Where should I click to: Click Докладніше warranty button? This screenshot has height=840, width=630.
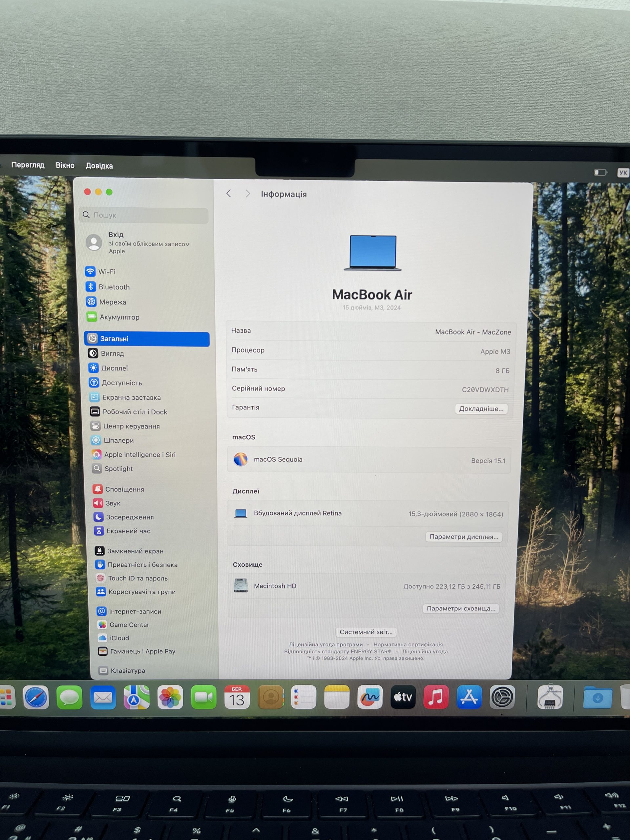[481, 409]
